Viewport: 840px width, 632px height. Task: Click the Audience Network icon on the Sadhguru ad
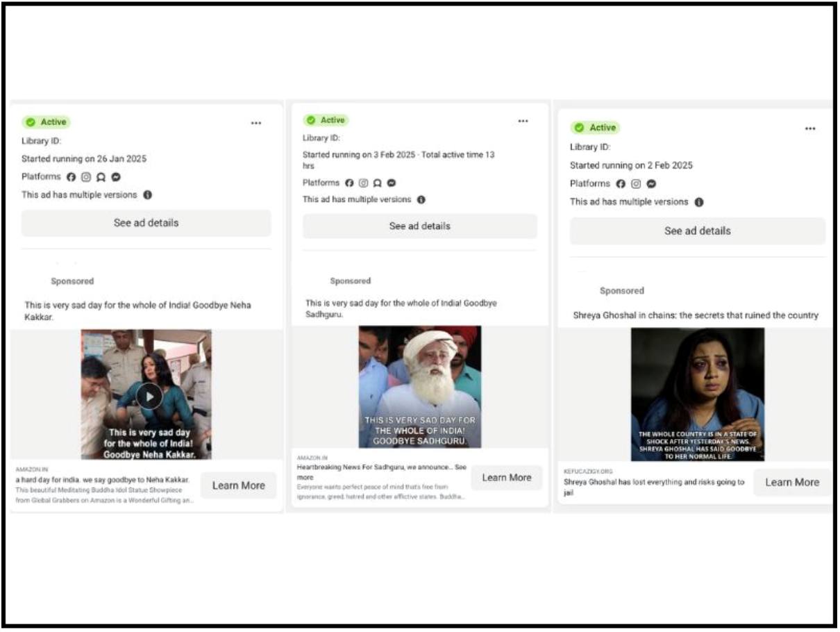coord(378,183)
